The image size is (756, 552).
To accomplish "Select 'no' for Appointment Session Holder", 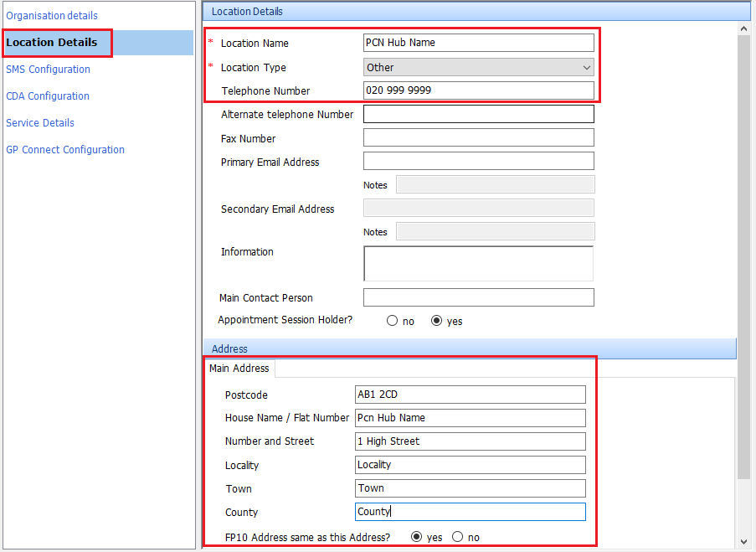I will coord(392,320).
